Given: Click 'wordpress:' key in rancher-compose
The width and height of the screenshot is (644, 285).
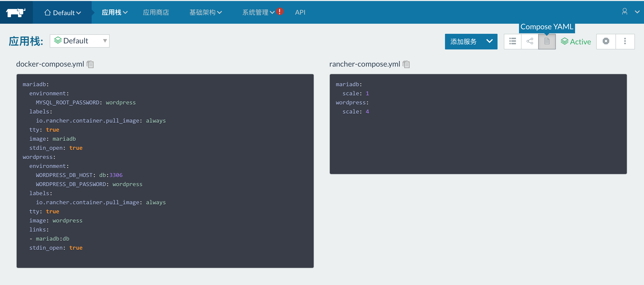Looking at the screenshot, I should point(352,102).
